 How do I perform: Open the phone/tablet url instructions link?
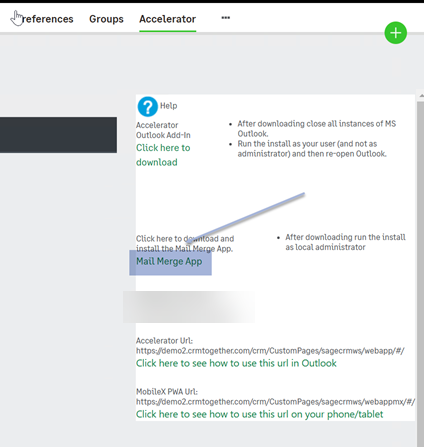tap(259, 414)
